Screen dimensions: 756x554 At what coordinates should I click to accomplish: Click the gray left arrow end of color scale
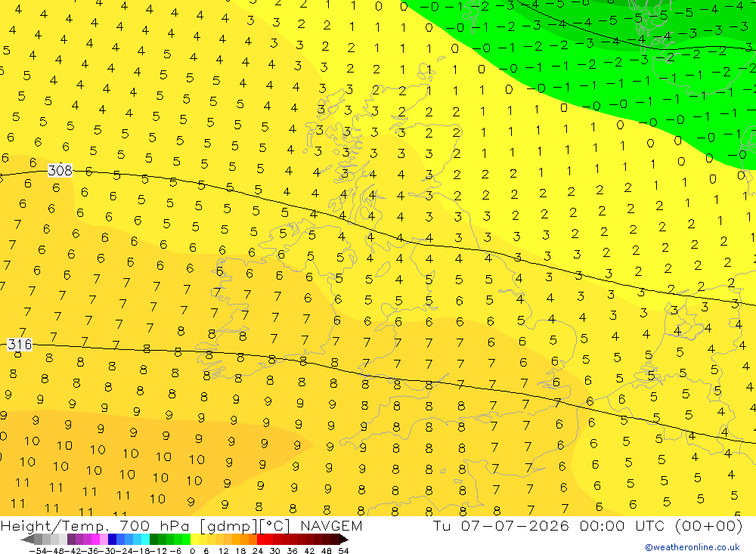tap(27, 540)
